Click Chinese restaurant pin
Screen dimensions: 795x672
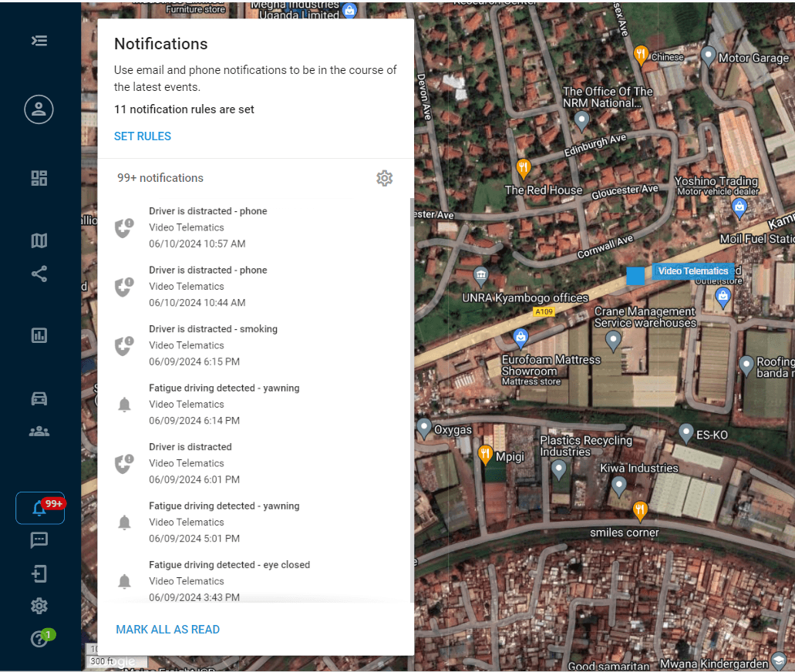(x=641, y=55)
